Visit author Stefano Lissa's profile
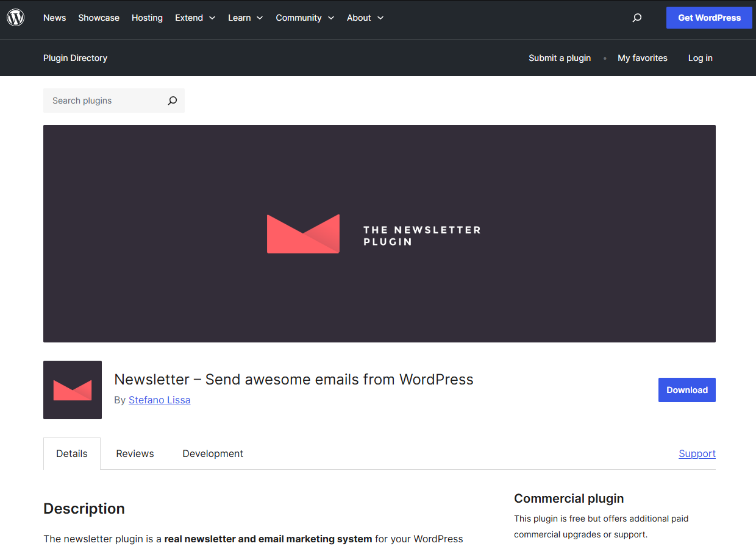756x549 pixels. tap(159, 400)
